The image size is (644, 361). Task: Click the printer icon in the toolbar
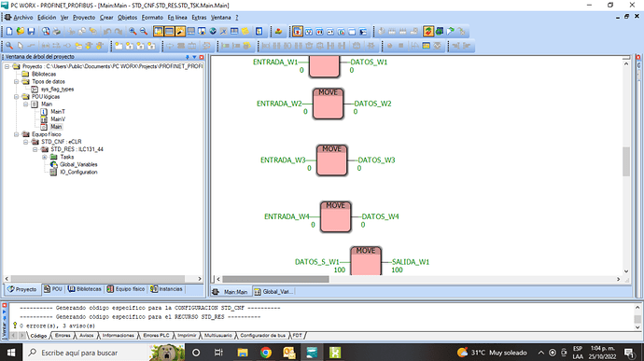pyautogui.click(x=56, y=31)
